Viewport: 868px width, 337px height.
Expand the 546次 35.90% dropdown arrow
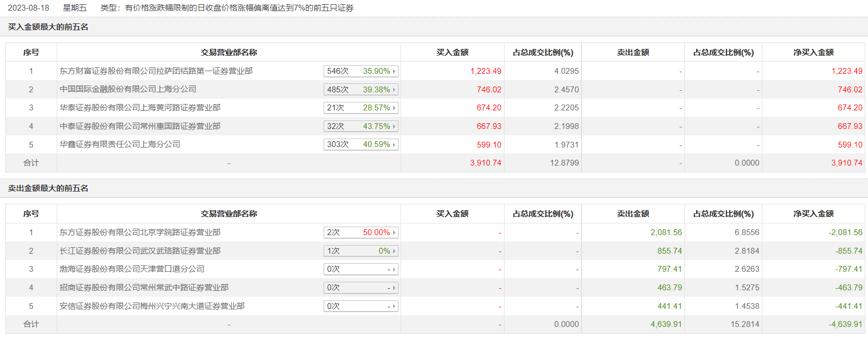[x=394, y=71]
